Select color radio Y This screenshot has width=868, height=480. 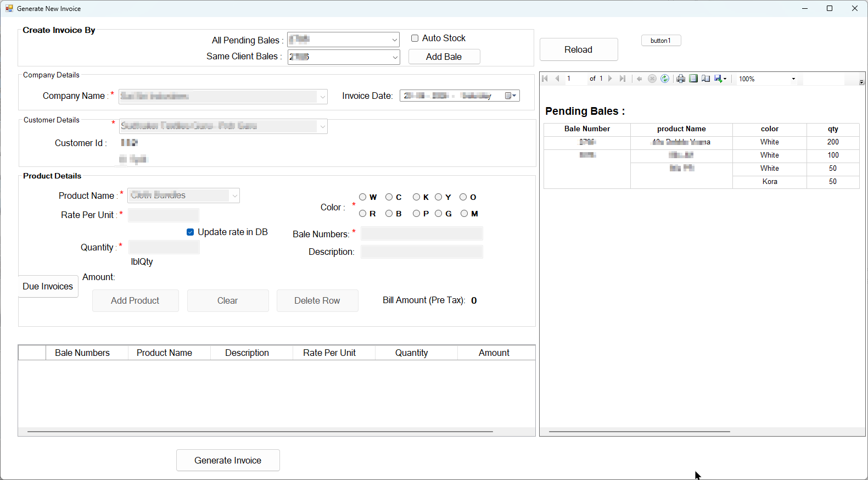(x=438, y=197)
